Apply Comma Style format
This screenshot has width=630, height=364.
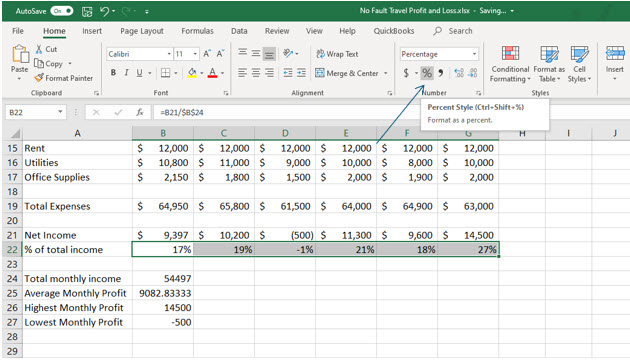441,73
